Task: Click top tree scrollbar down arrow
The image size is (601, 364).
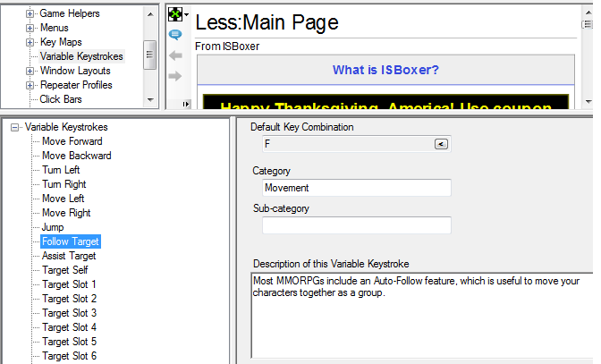Action: (150, 100)
